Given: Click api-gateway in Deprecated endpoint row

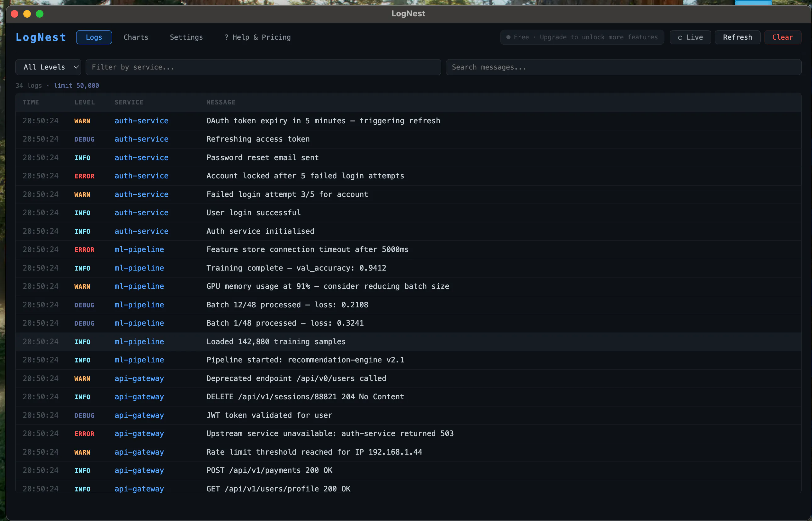Looking at the screenshot, I should [x=139, y=379].
